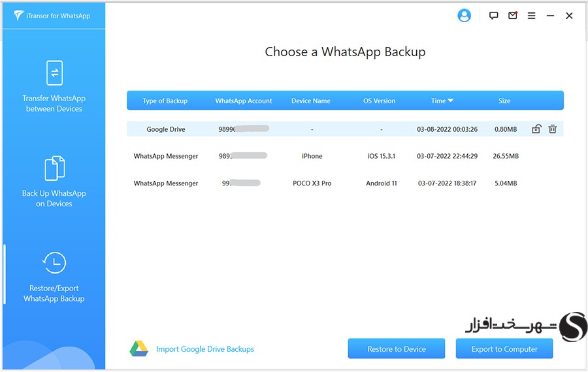Open the hamburger menu icon
The image size is (588, 372).
(531, 16)
